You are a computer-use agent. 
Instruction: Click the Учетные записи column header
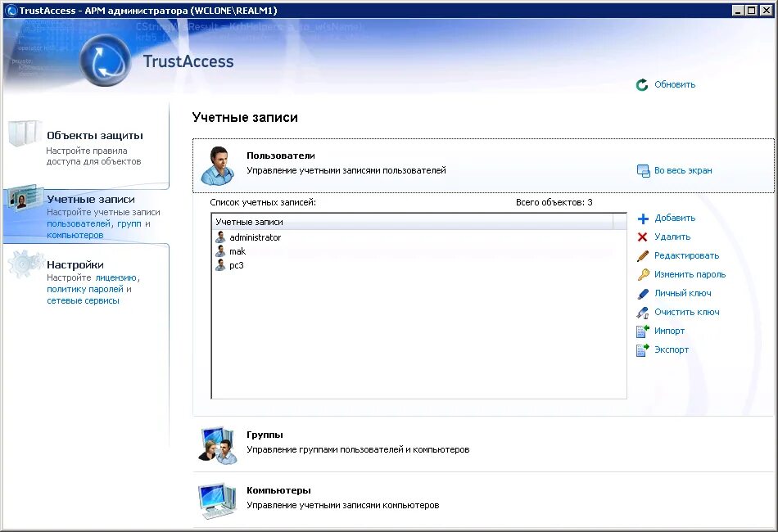click(x=413, y=222)
